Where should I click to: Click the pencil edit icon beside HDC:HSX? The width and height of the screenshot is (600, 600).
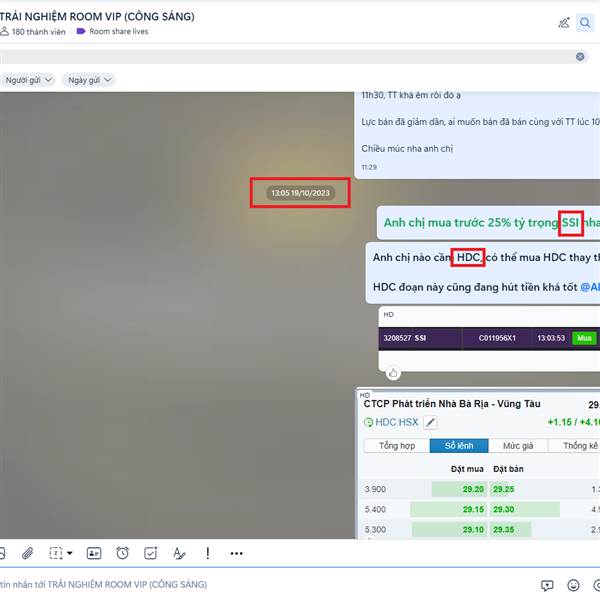click(430, 423)
